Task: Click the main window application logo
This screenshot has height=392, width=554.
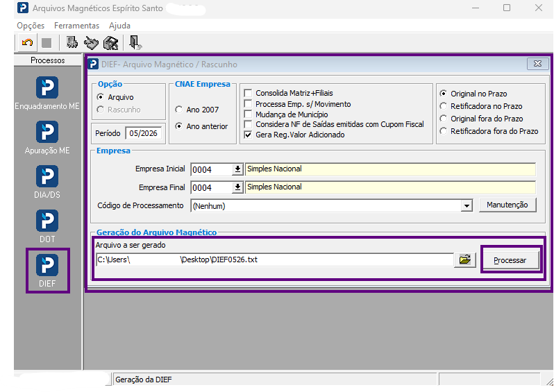Action: pos(23,8)
